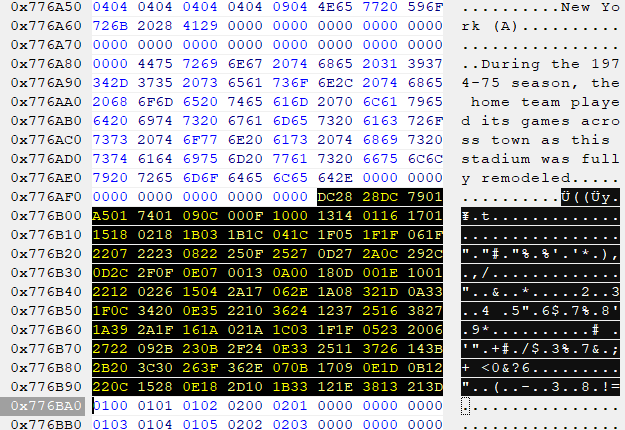Click hex word 0105 in row 0x776BB0

point(200,425)
